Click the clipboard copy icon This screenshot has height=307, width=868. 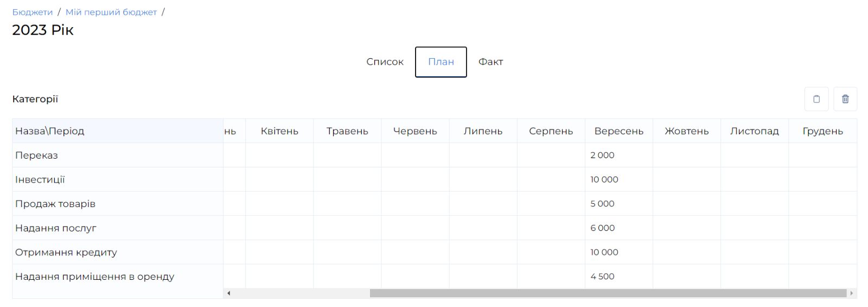[816, 99]
